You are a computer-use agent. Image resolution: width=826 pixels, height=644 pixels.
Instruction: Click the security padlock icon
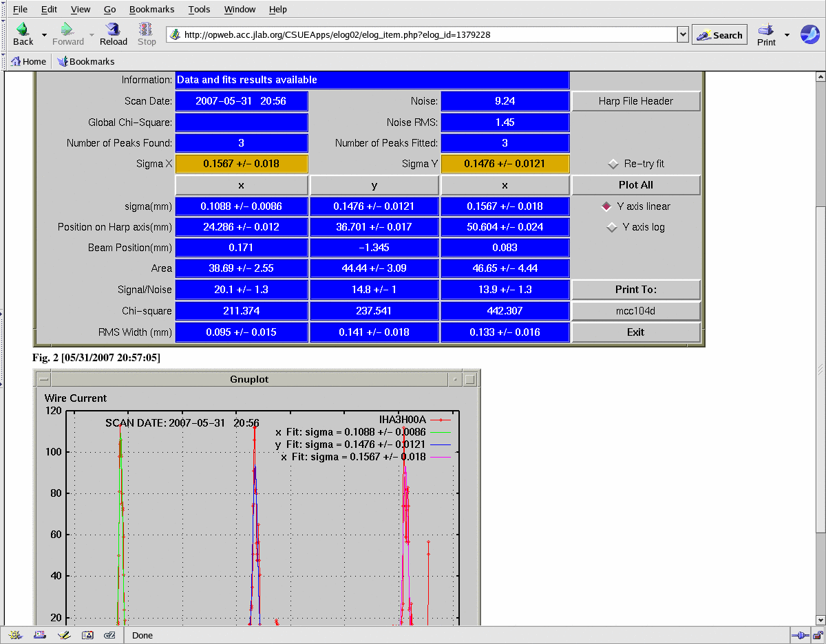[x=818, y=635]
